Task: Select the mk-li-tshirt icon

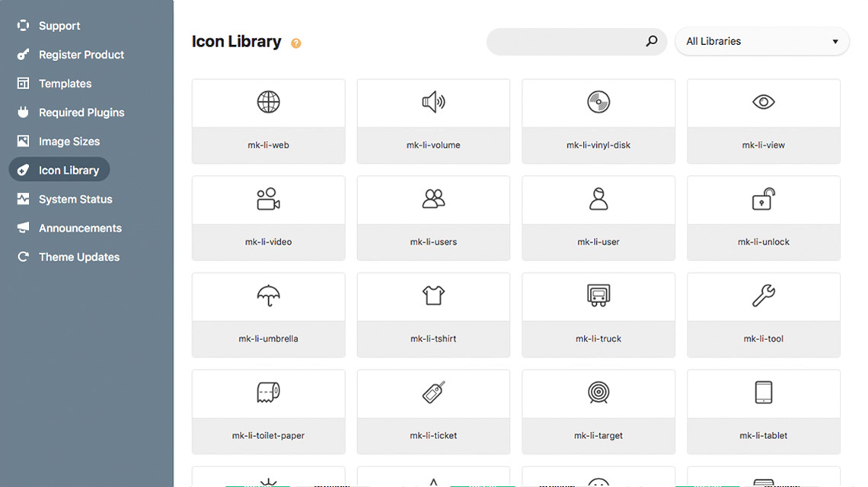Action: [433, 295]
